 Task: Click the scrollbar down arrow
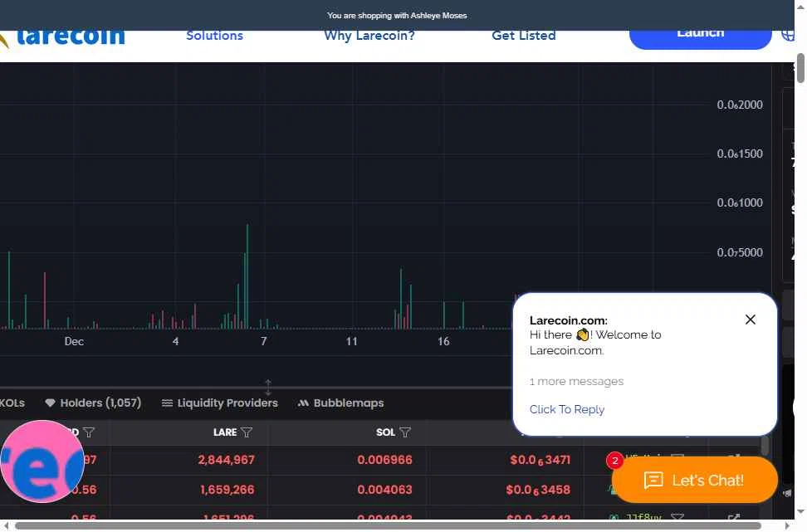tap(800, 511)
